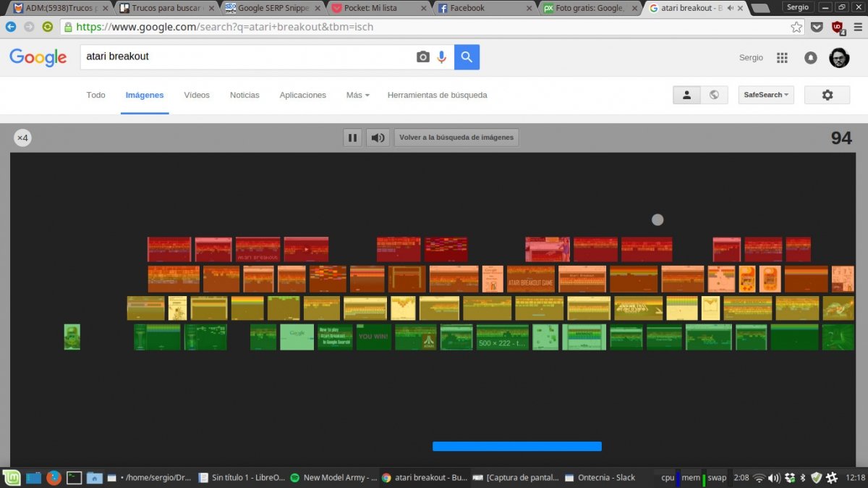Click the blue breakout paddle
This screenshot has width=868, height=488.
coord(517,446)
